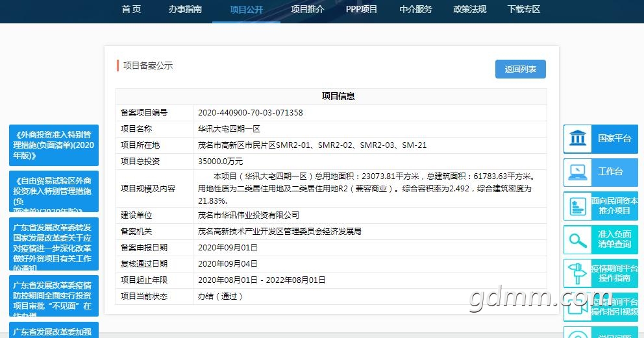
Task: Open 疫情期间平台操作指南 link text
Action: tap(614, 273)
